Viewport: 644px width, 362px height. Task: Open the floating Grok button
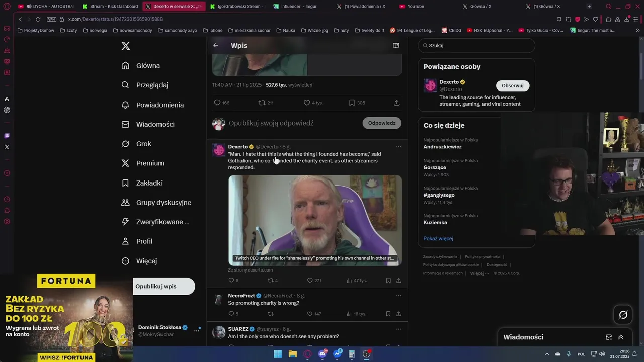(x=623, y=315)
